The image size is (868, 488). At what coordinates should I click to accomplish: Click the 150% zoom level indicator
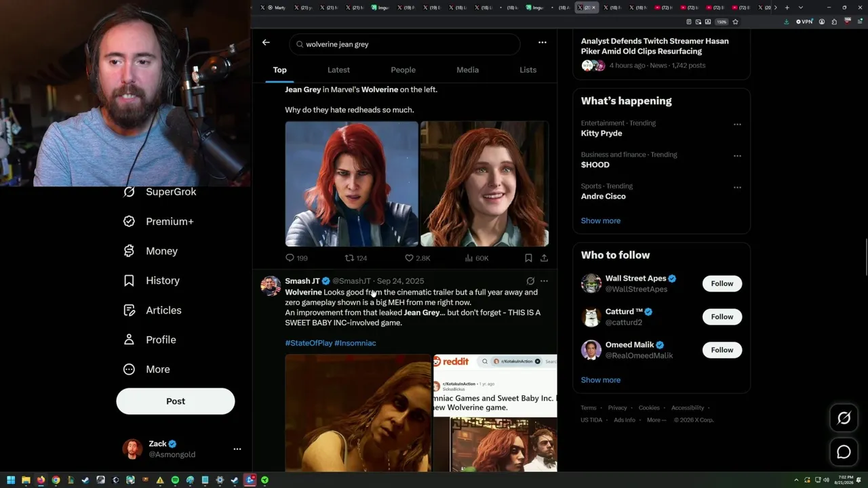tap(722, 22)
